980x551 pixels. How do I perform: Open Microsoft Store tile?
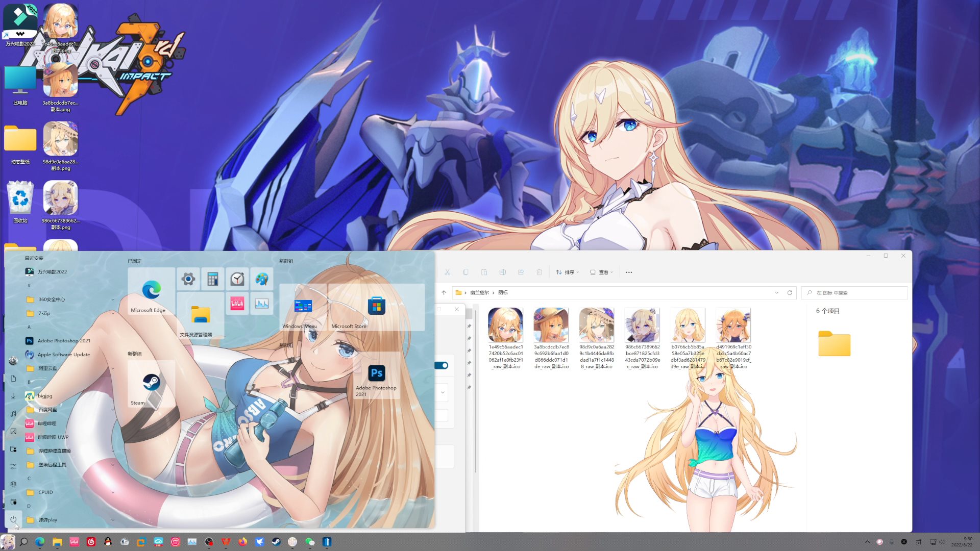(376, 308)
